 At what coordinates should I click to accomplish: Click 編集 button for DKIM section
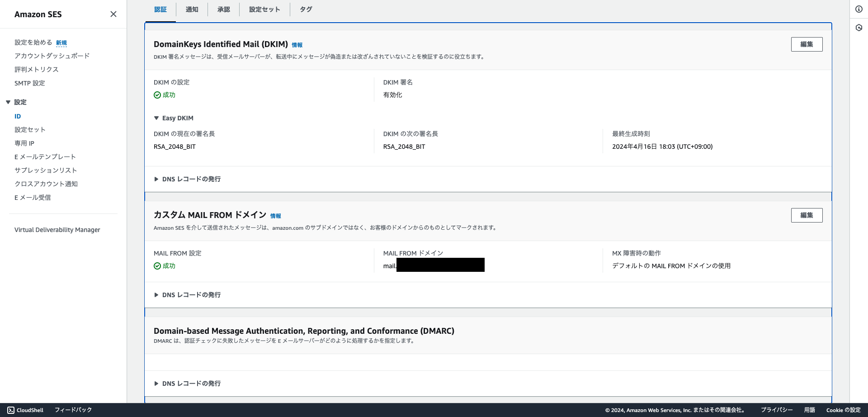807,44
